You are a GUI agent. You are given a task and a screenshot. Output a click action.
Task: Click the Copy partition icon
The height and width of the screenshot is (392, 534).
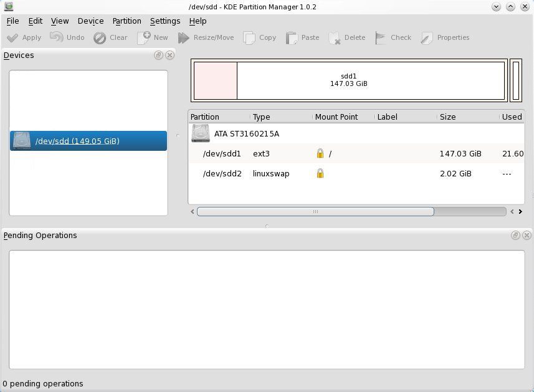click(249, 38)
